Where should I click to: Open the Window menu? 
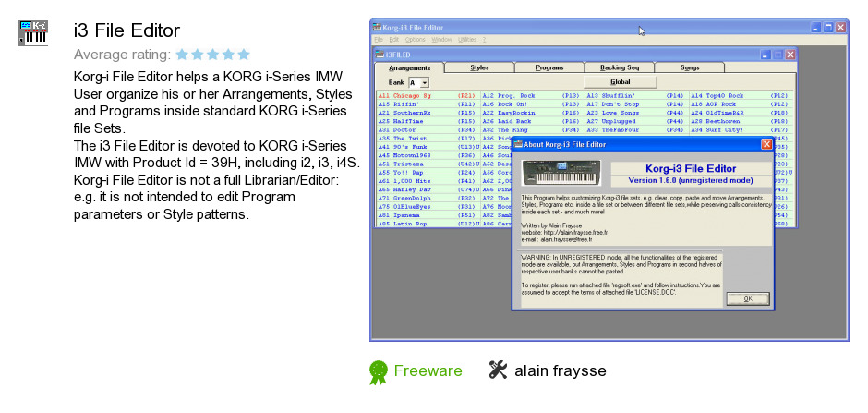pos(441,40)
